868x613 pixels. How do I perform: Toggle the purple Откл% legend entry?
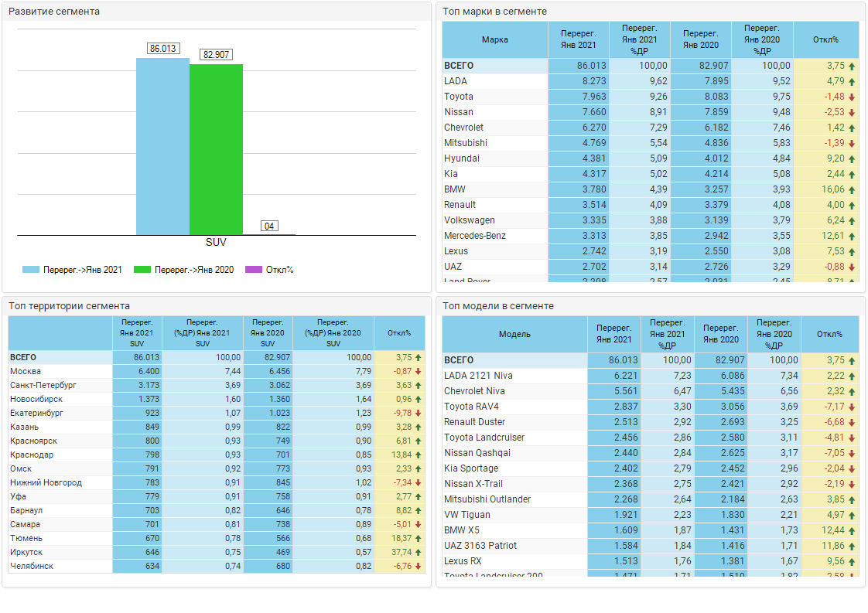click(x=254, y=270)
